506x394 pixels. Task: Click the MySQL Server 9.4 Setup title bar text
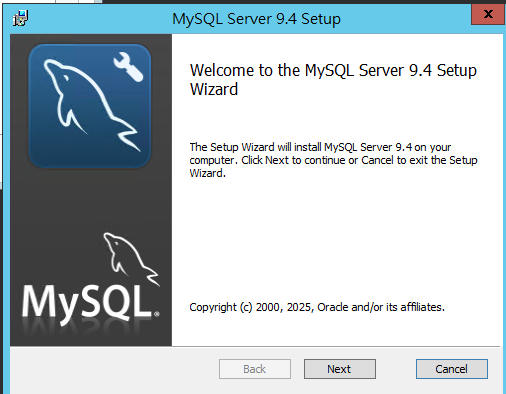pyautogui.click(x=256, y=19)
